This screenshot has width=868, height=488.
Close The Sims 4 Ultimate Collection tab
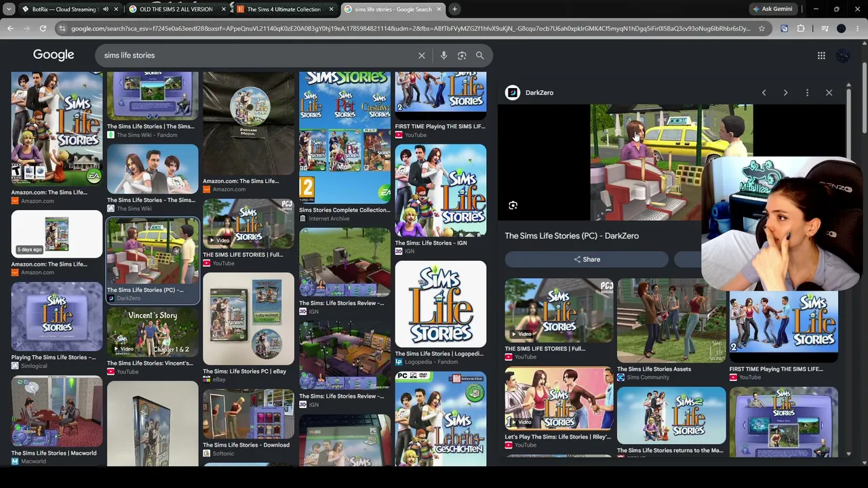(331, 9)
